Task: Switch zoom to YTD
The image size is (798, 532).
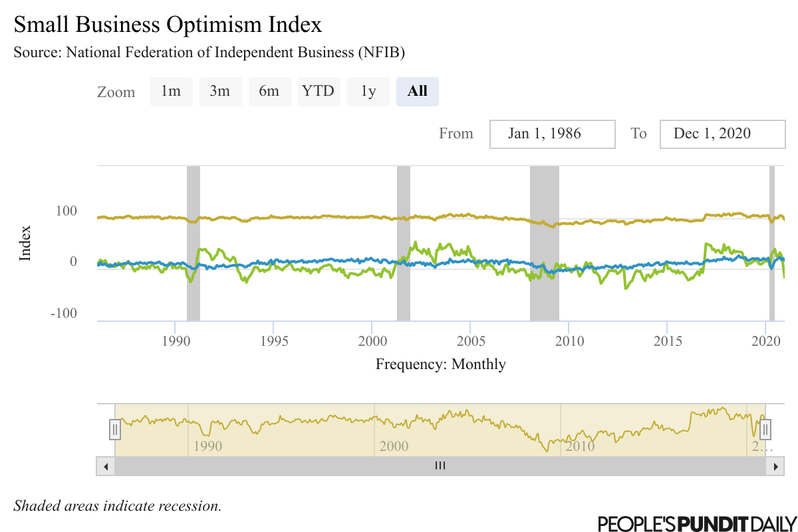Action: point(319,92)
